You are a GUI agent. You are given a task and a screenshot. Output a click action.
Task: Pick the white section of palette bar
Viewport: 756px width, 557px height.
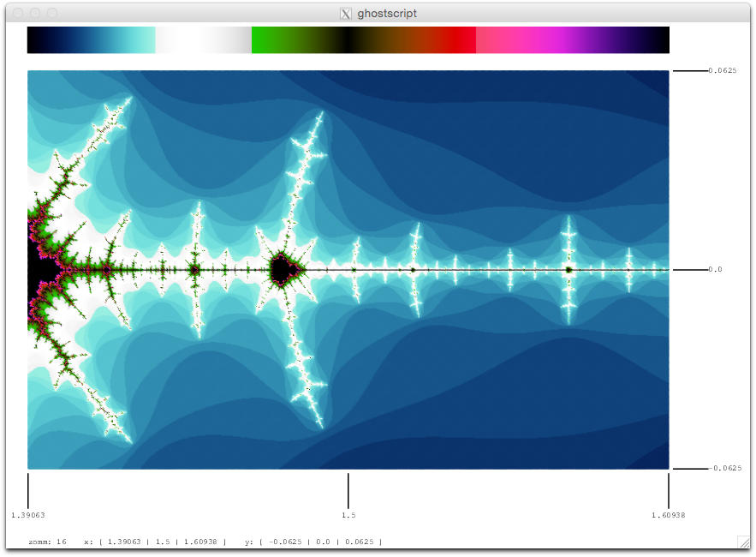[203, 40]
